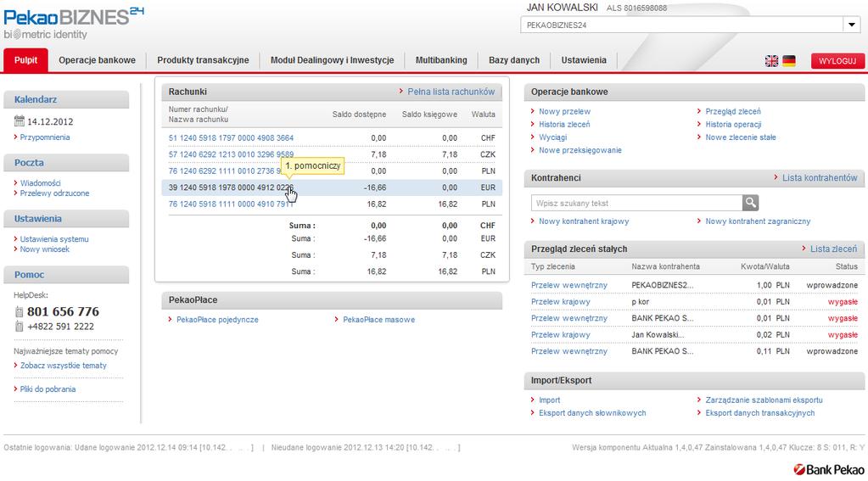Open Przelew wewnętrzny order for PEKAOBIZNES2...
The height and width of the screenshot is (481, 868).
(x=569, y=285)
